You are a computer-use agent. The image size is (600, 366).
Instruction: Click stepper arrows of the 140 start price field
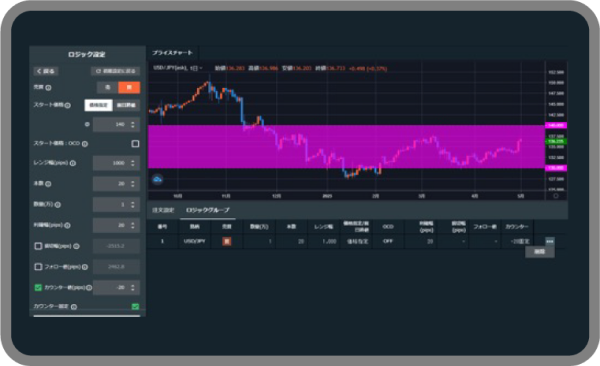point(133,125)
